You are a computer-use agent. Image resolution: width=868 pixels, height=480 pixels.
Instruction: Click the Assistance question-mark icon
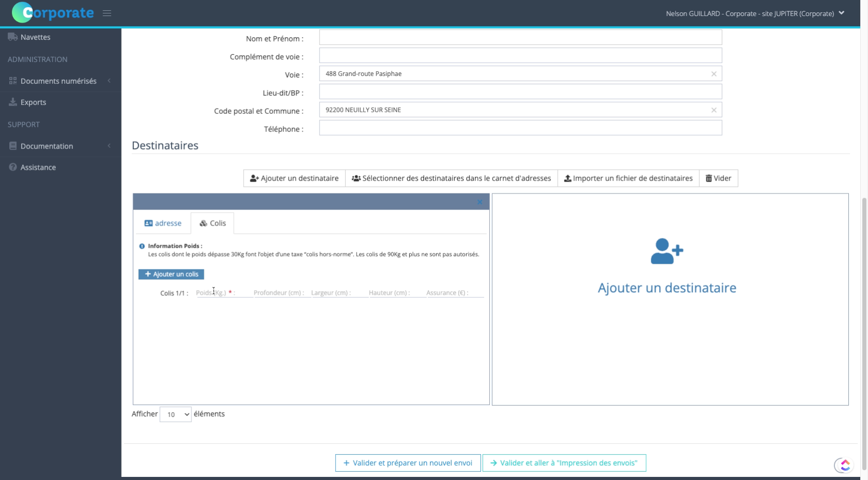click(13, 167)
